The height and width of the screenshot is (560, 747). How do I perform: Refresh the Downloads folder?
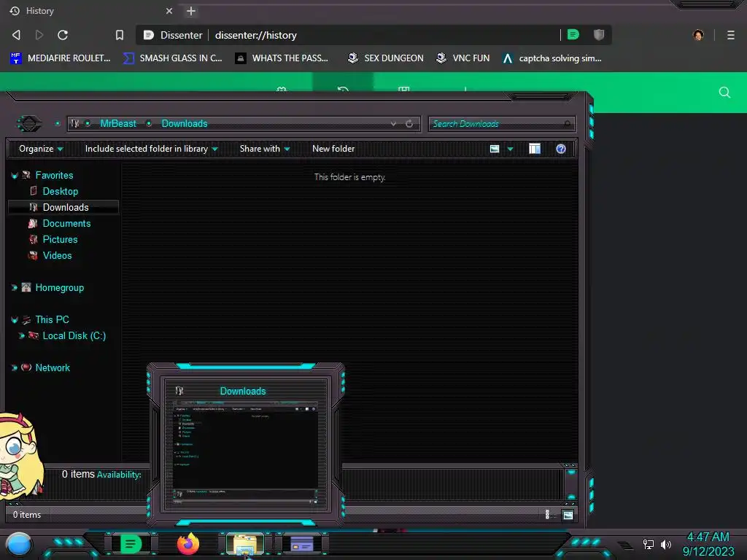pos(409,124)
